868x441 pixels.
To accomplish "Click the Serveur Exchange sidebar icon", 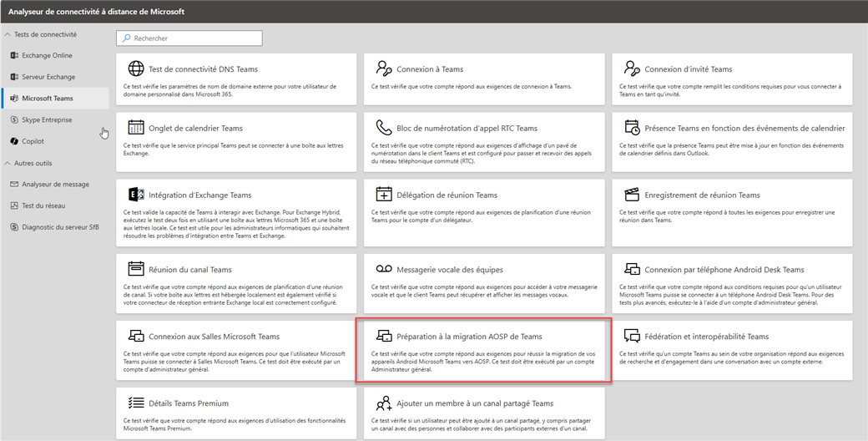I will point(14,77).
